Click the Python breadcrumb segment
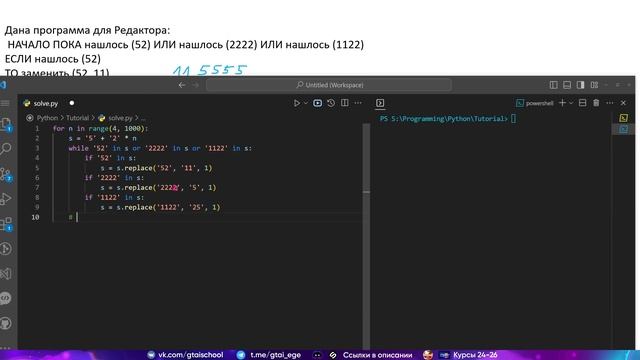 pos(47,118)
